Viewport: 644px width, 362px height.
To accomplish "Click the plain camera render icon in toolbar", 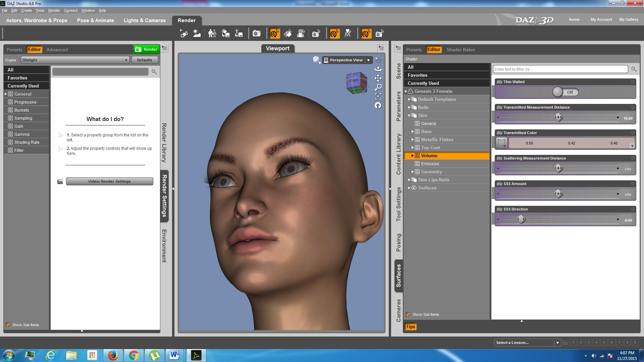I will (x=257, y=34).
